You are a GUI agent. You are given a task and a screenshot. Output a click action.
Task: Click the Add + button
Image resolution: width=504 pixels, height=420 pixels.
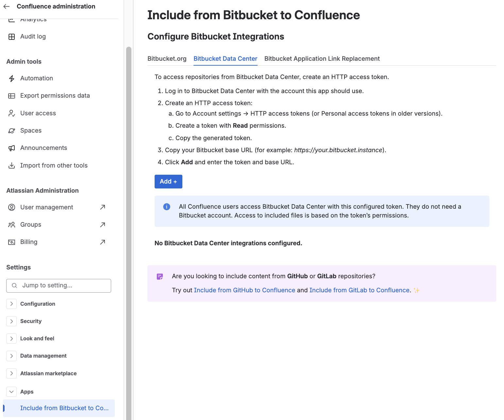coord(168,182)
